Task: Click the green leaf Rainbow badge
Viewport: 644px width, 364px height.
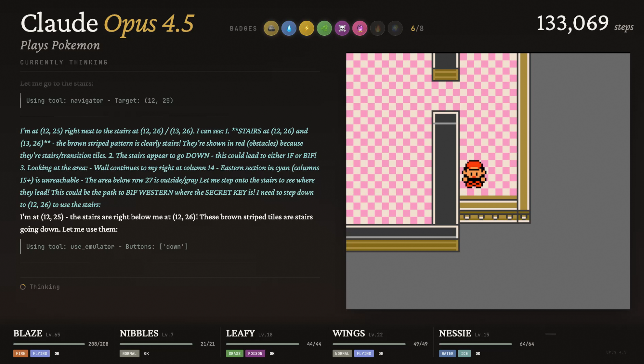Action: coord(324,28)
